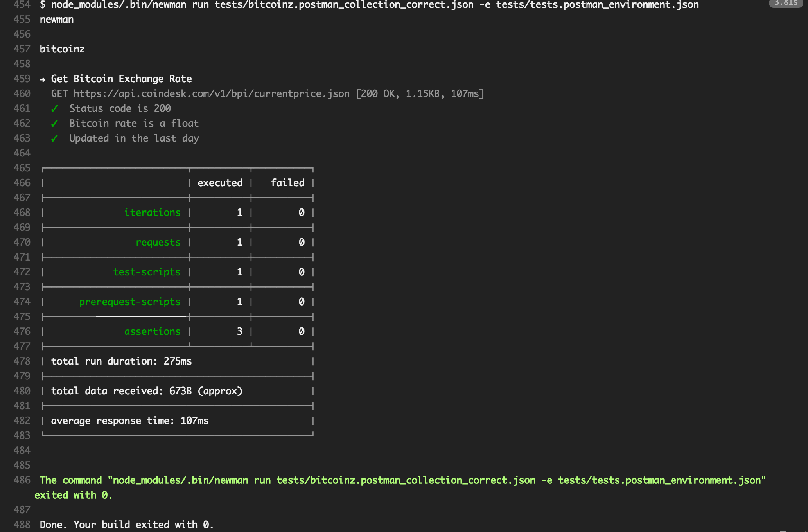Click the 'total run duration: 275ms' text
Screen dimensions: 808x532
click(121, 361)
